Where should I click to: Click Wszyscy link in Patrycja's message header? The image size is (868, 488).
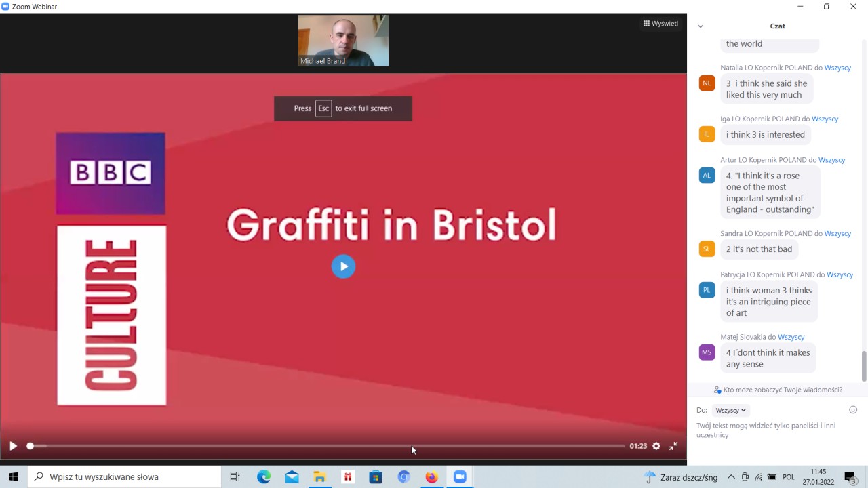click(840, 274)
